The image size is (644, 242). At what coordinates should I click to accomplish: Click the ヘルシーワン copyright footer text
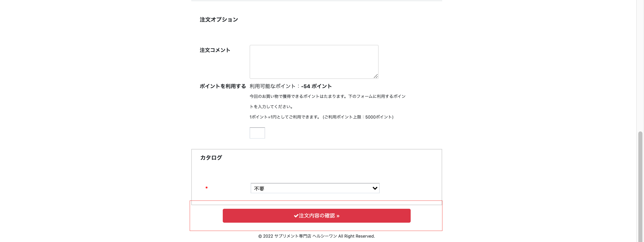pyautogui.click(x=316, y=236)
